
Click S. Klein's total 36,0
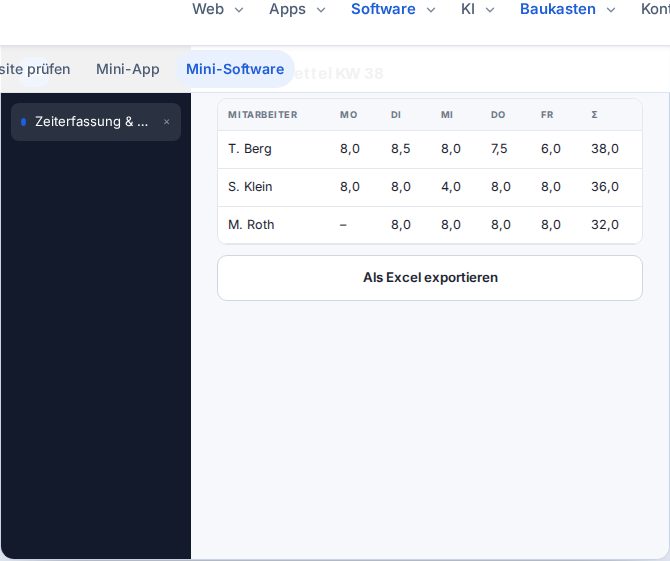(605, 187)
